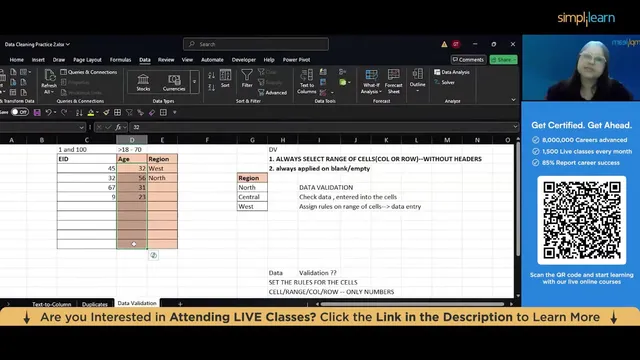Click Consolidate icon in Data Tools
640x360 pixels.
click(342, 72)
